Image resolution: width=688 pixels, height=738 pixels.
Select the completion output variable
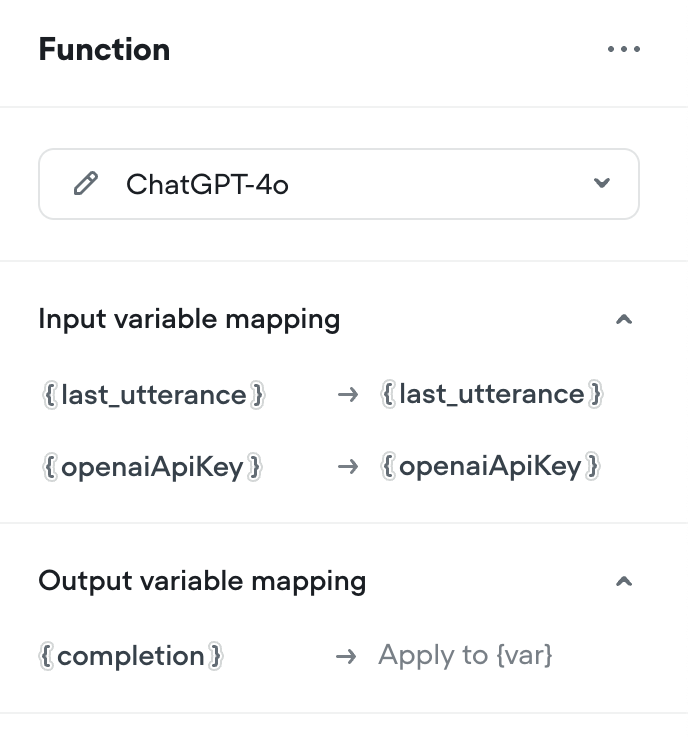131,656
